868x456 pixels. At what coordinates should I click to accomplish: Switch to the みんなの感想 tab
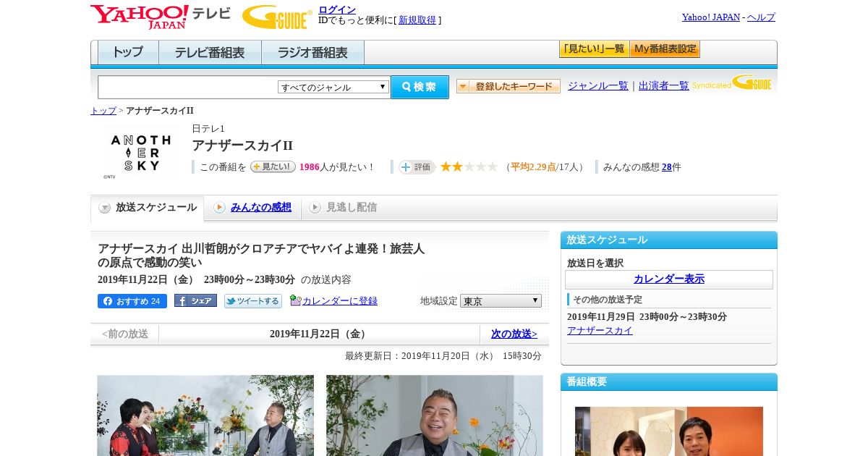[x=261, y=208]
